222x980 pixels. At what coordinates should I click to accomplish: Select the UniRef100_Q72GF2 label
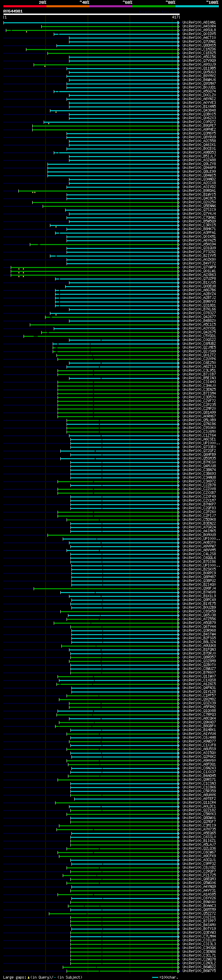click(199, 451)
